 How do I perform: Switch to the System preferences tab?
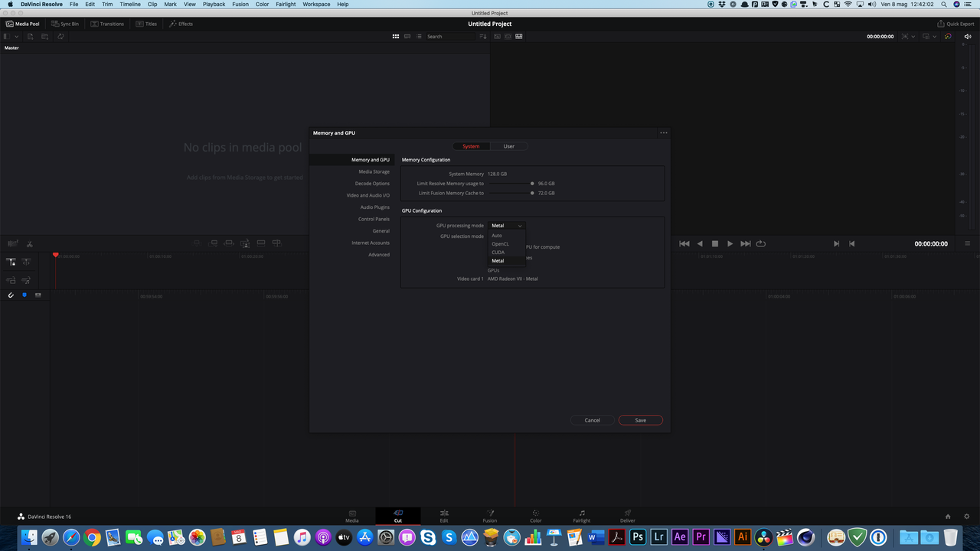point(471,146)
